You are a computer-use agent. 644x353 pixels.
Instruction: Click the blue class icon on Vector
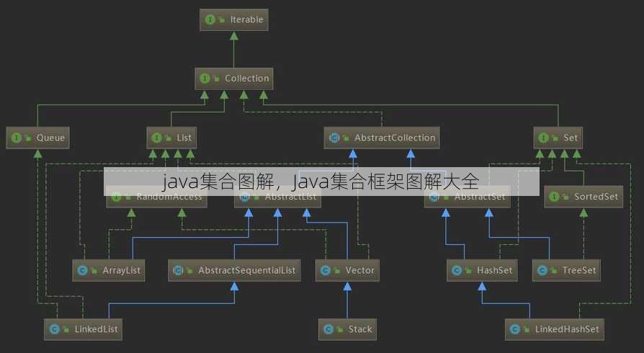(326, 270)
